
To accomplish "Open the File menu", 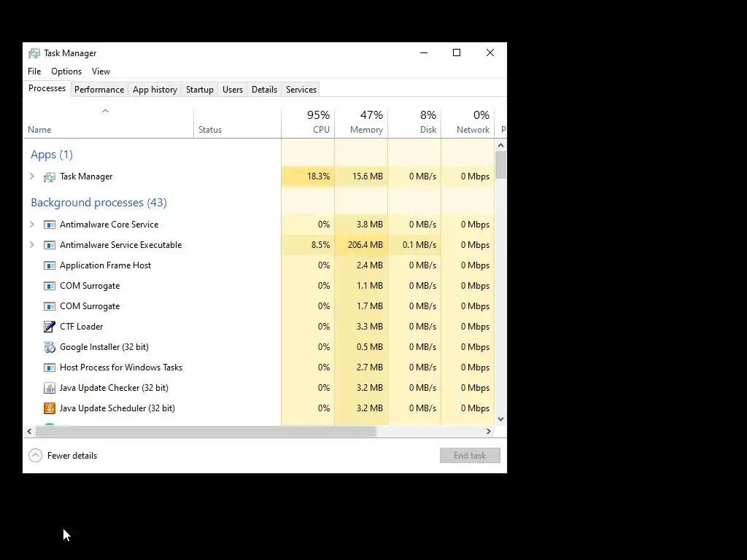I will click(x=34, y=71).
